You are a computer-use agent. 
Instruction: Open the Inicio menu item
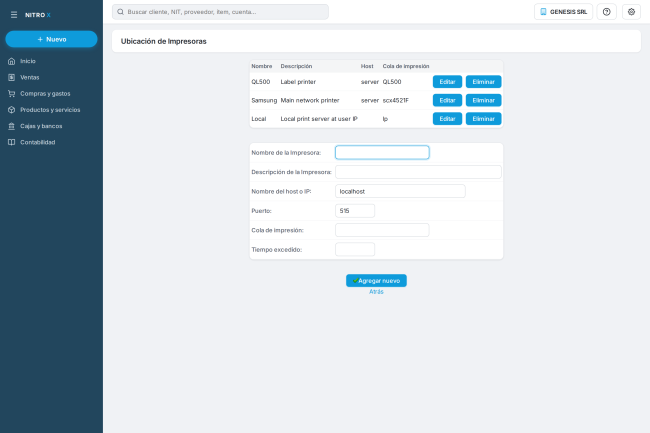[x=51, y=61]
